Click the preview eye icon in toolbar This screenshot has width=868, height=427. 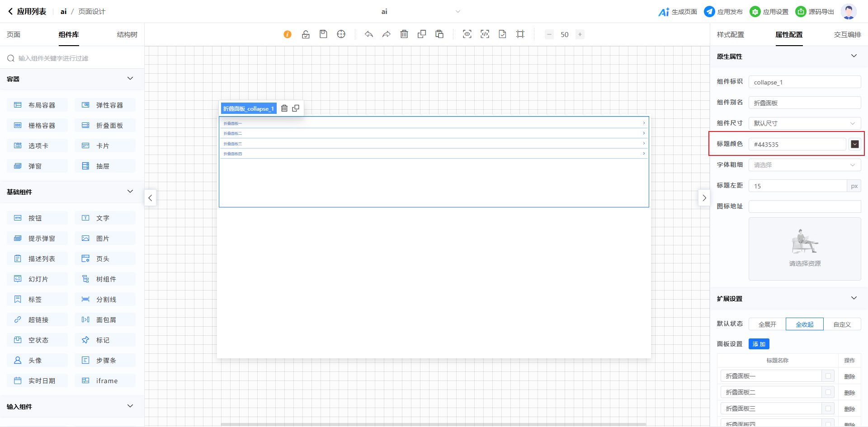[x=467, y=34]
